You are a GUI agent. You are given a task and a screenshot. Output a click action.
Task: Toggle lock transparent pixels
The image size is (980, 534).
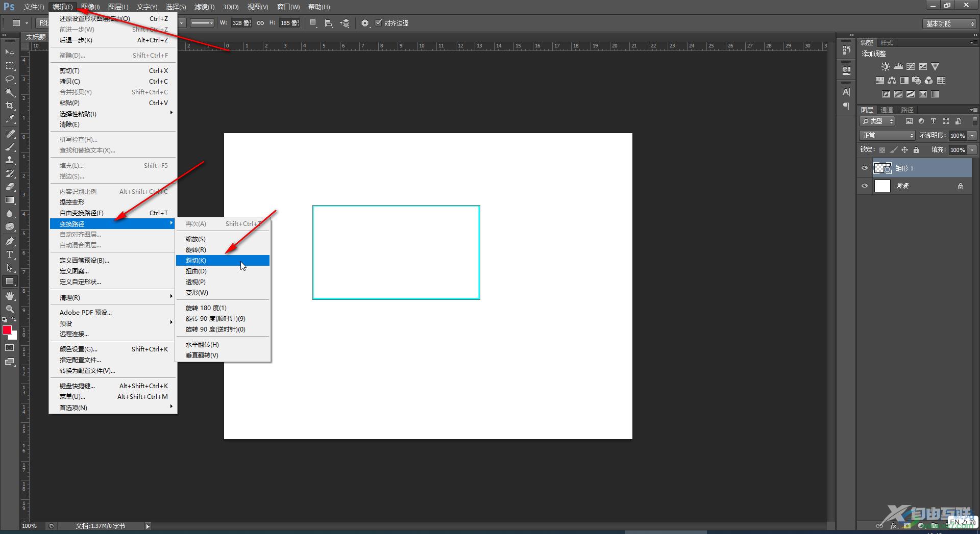(x=881, y=150)
